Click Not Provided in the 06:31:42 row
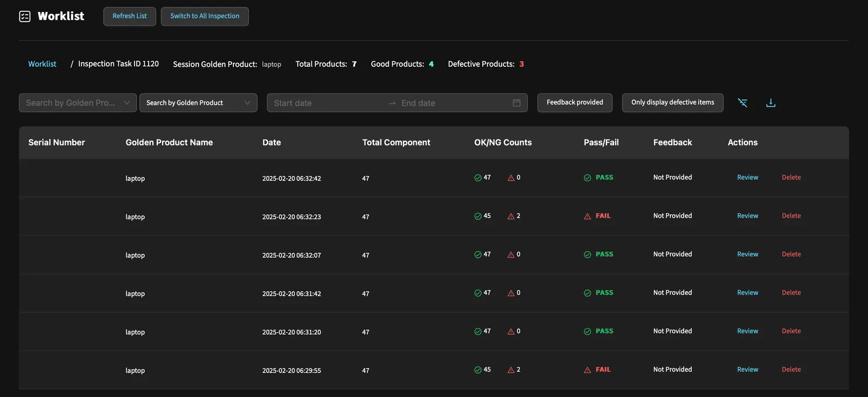This screenshot has height=397, width=868. point(673,293)
